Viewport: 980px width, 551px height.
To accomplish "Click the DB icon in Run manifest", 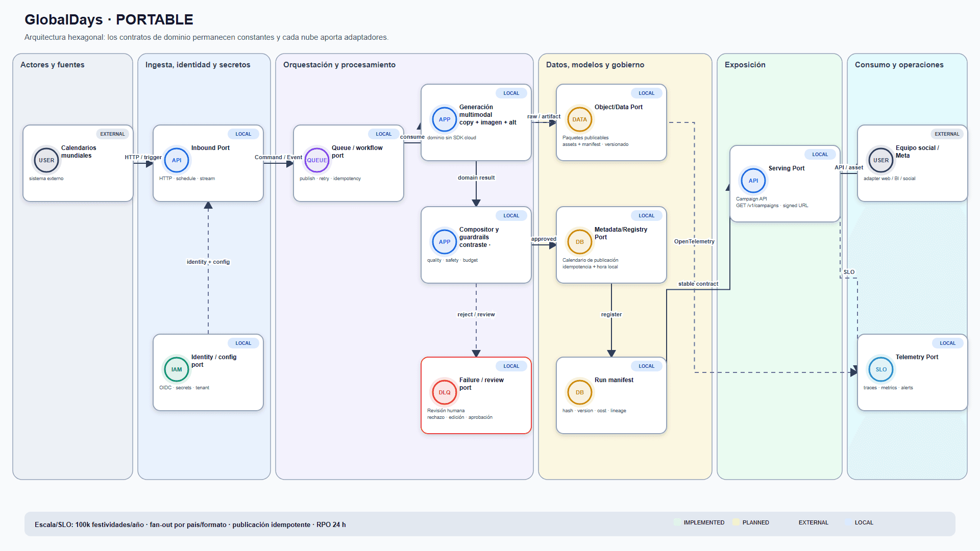I will [580, 392].
